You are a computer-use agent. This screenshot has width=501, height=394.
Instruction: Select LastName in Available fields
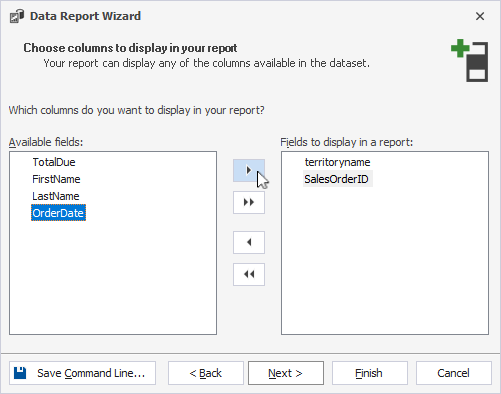point(56,196)
